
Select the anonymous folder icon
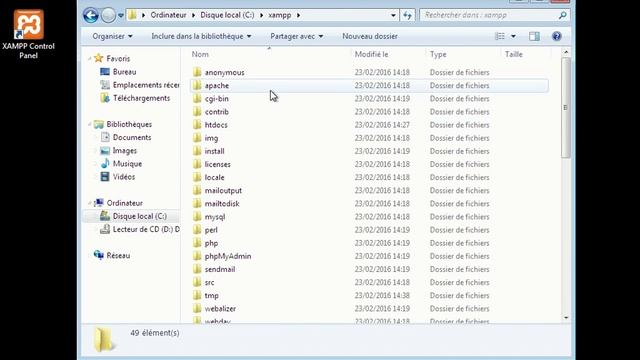197,72
